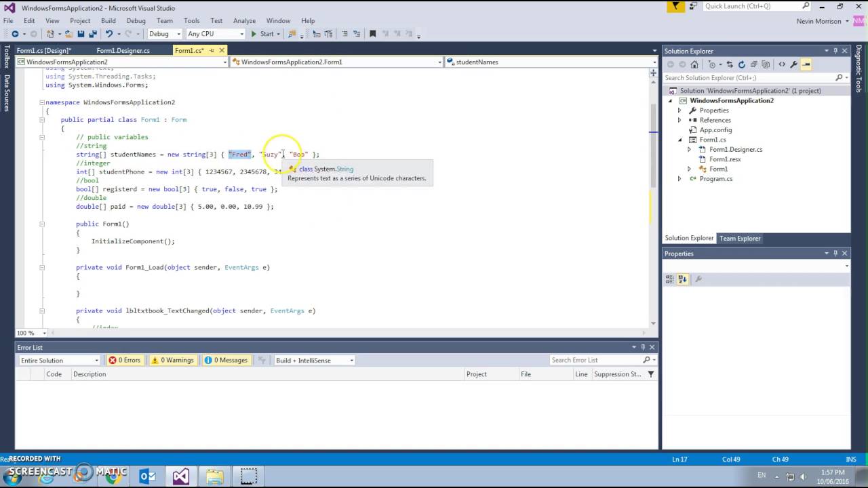Viewport: 868px width, 488px height.
Task: Comment out selected lines toolbar icon
Action: point(344,34)
